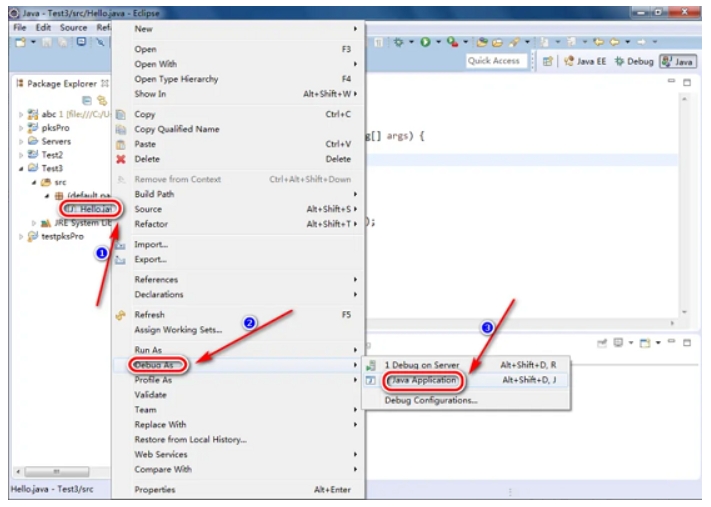Image resolution: width=711 pixels, height=507 pixels.
Task: Click the Paste clipboard icon
Action: (120, 144)
